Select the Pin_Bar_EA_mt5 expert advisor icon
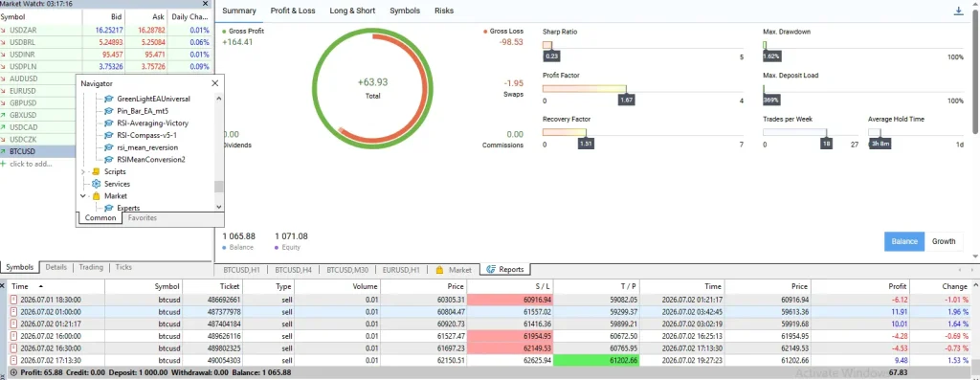The width and height of the screenshot is (980, 380). click(109, 111)
